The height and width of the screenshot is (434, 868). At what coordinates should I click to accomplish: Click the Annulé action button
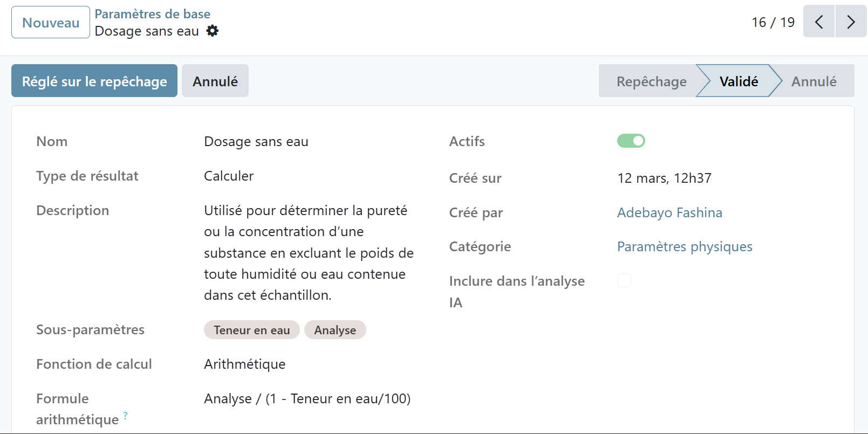point(215,81)
